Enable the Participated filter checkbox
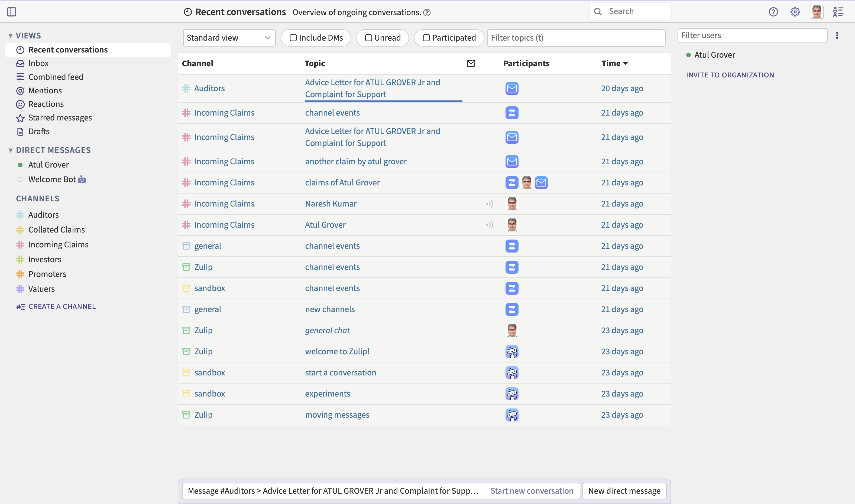Image resolution: width=855 pixels, height=504 pixels. pos(426,38)
